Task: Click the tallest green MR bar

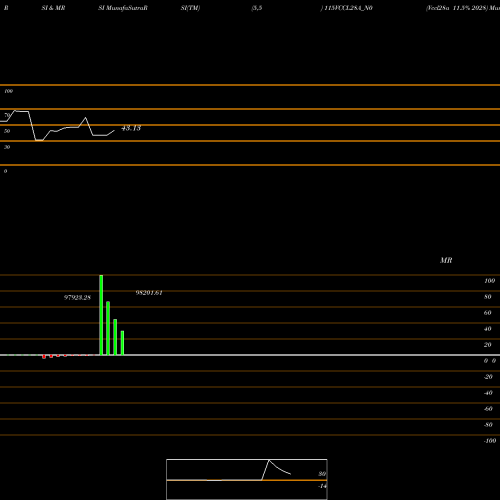Action: (x=101, y=315)
